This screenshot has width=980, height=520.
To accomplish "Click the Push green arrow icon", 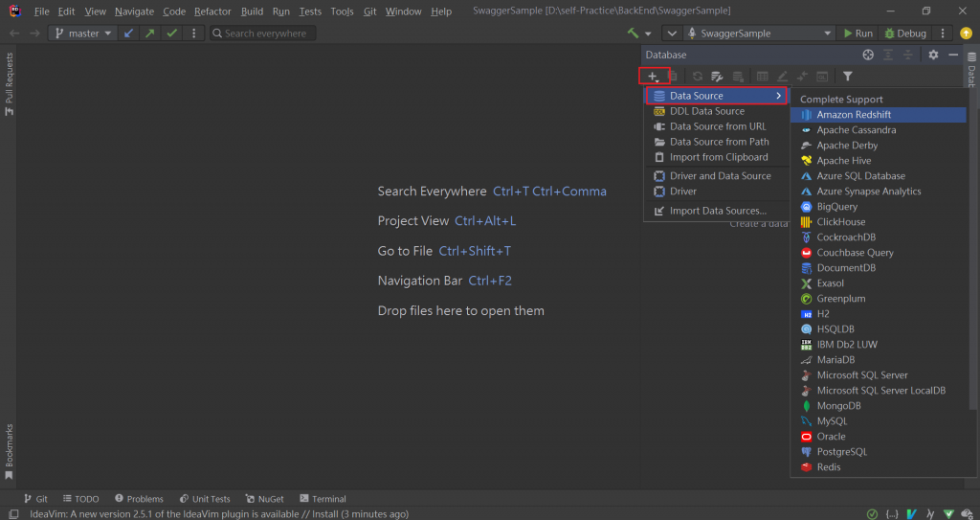I will click(150, 34).
